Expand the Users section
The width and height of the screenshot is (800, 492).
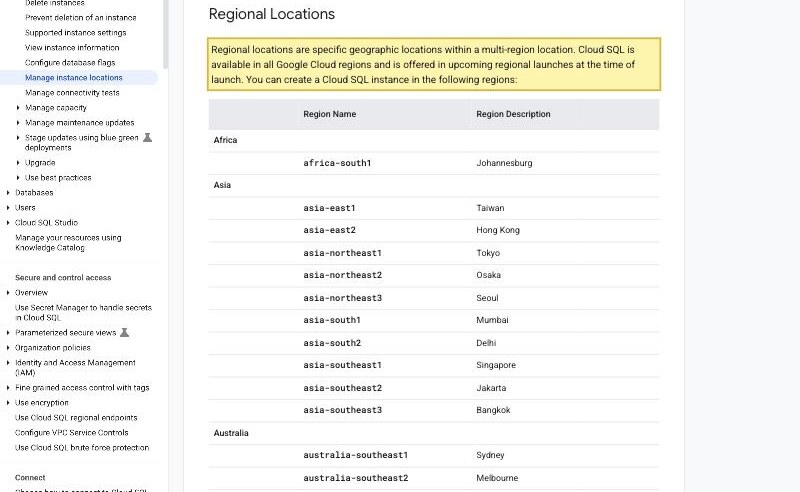click(8, 208)
